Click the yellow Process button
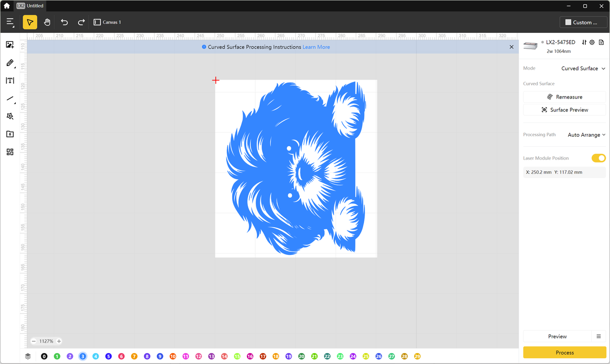The width and height of the screenshot is (610, 364). pyautogui.click(x=564, y=353)
